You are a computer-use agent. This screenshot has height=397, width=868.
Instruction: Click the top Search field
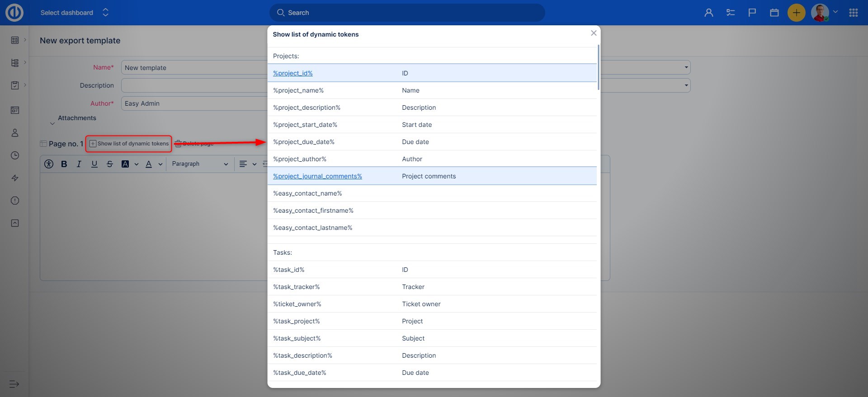point(407,13)
